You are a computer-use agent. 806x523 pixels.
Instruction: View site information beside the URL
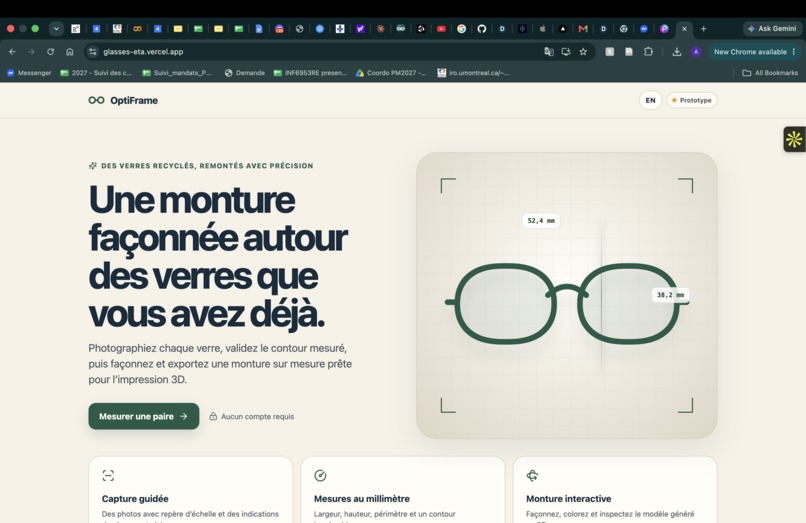[93, 51]
